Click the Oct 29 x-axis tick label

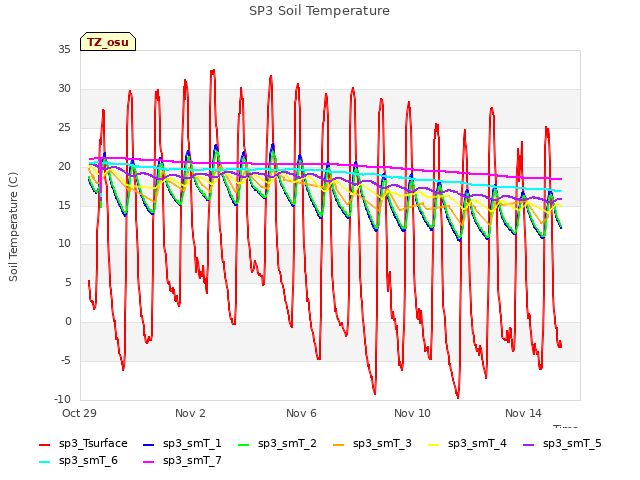point(79,413)
